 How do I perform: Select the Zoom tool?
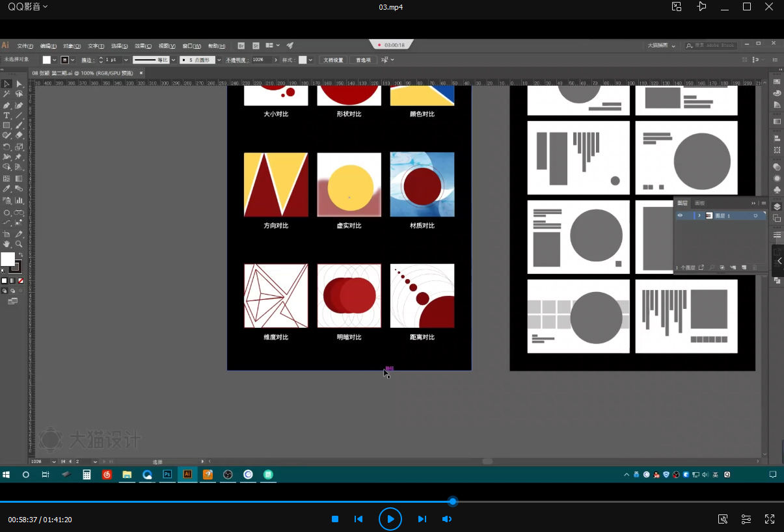tap(19, 244)
